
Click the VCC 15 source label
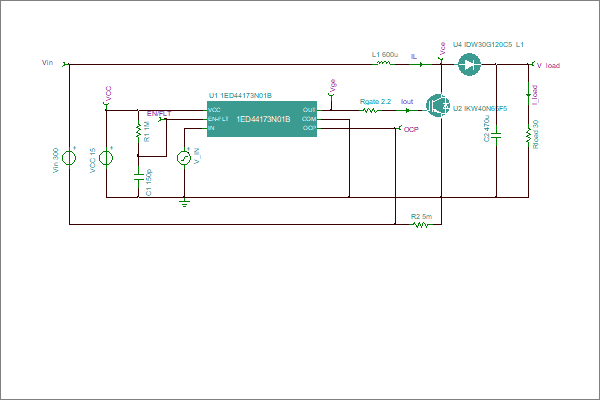(x=93, y=160)
